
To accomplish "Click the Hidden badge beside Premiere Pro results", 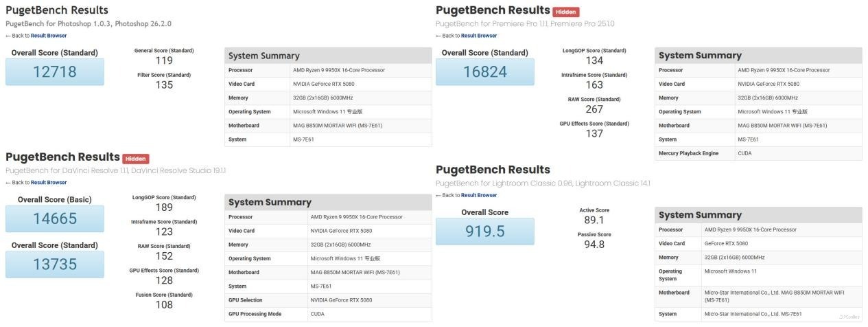I will pos(566,12).
